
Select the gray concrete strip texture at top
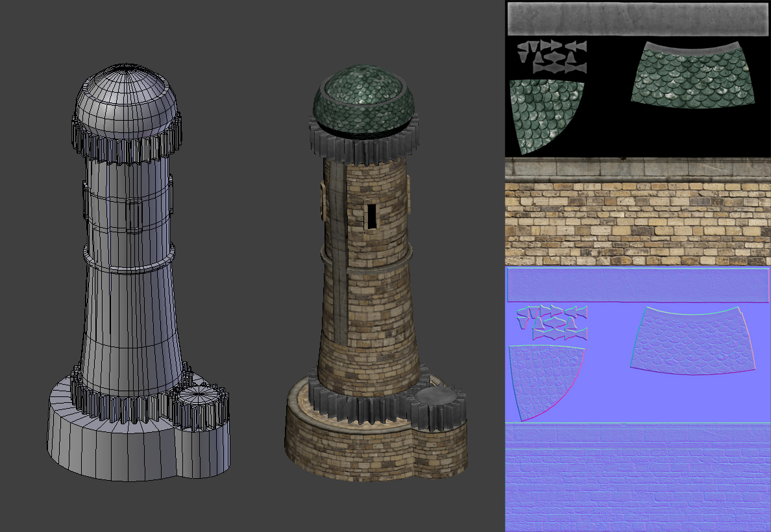[637, 19]
